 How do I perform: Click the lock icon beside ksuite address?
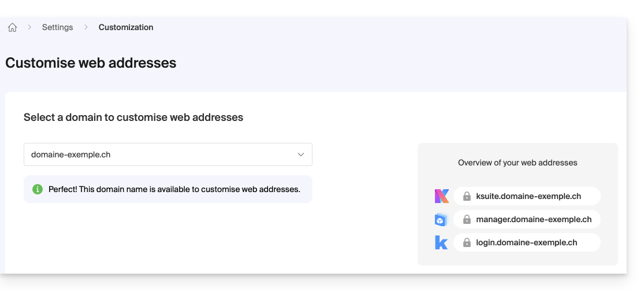coord(467,196)
